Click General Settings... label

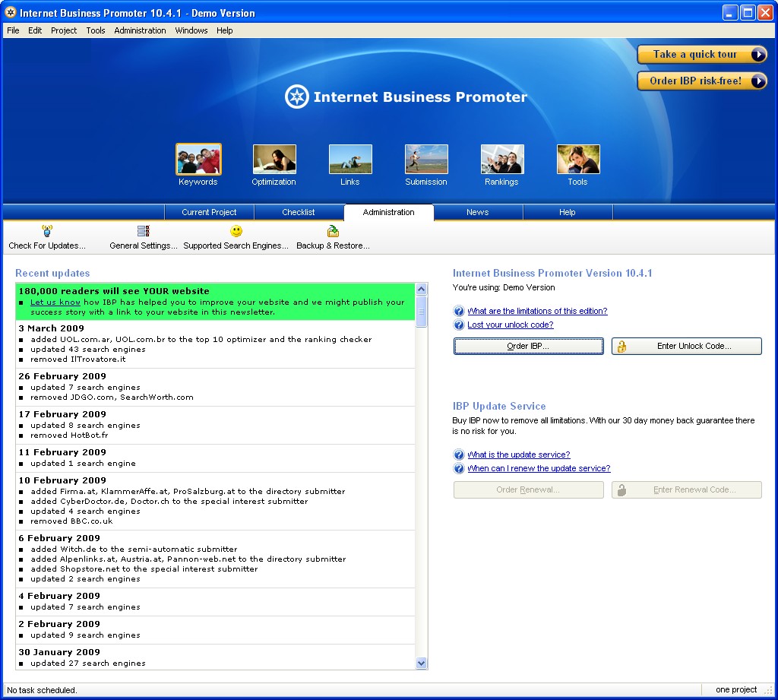click(144, 245)
